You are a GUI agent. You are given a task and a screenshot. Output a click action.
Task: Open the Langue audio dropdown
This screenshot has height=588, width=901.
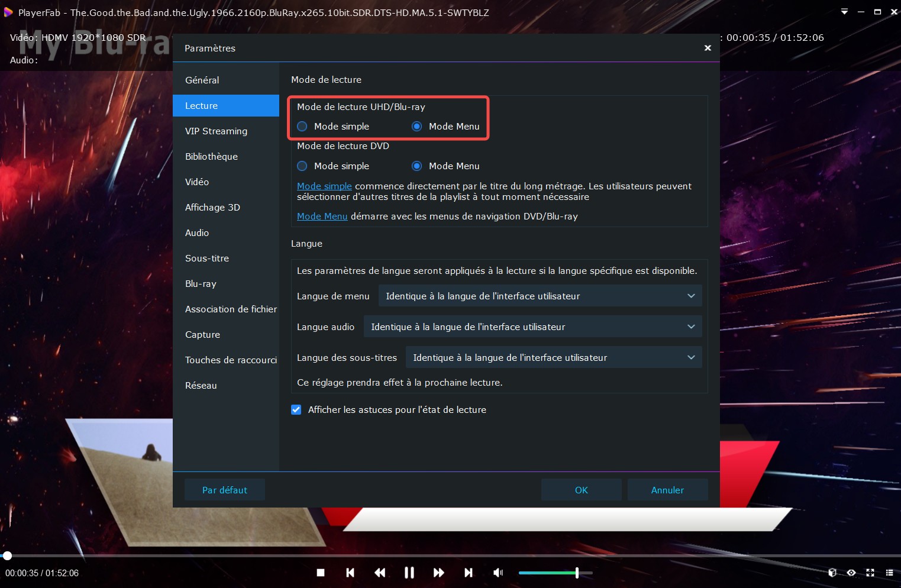(532, 327)
